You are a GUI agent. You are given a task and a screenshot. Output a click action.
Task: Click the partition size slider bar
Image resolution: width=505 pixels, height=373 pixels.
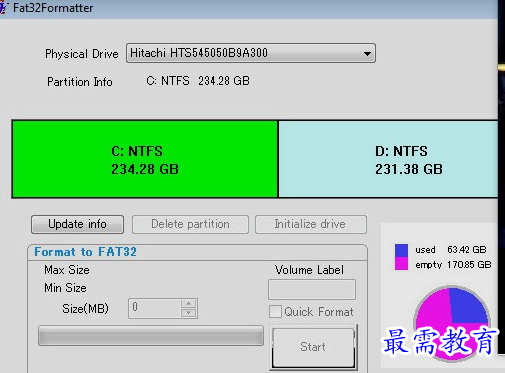click(151, 336)
